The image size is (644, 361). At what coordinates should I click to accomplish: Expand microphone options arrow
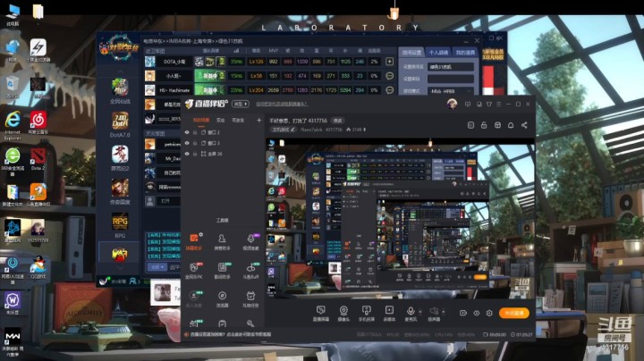pyautogui.click(x=419, y=312)
